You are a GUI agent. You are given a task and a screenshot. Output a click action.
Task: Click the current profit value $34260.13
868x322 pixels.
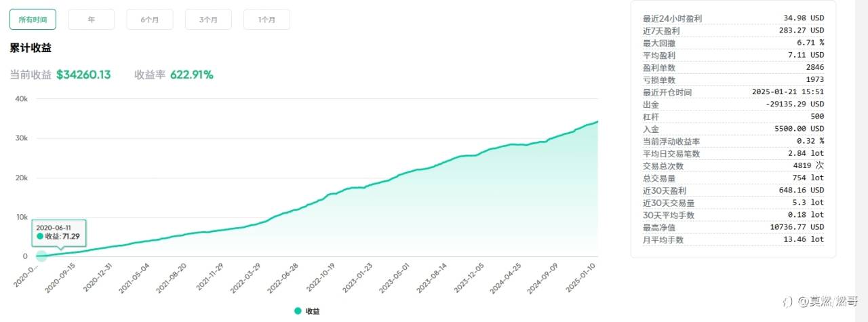[x=83, y=75]
